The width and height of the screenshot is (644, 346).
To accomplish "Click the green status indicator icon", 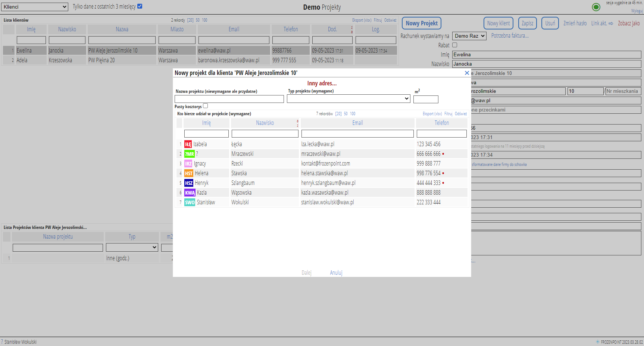I will (596, 7).
